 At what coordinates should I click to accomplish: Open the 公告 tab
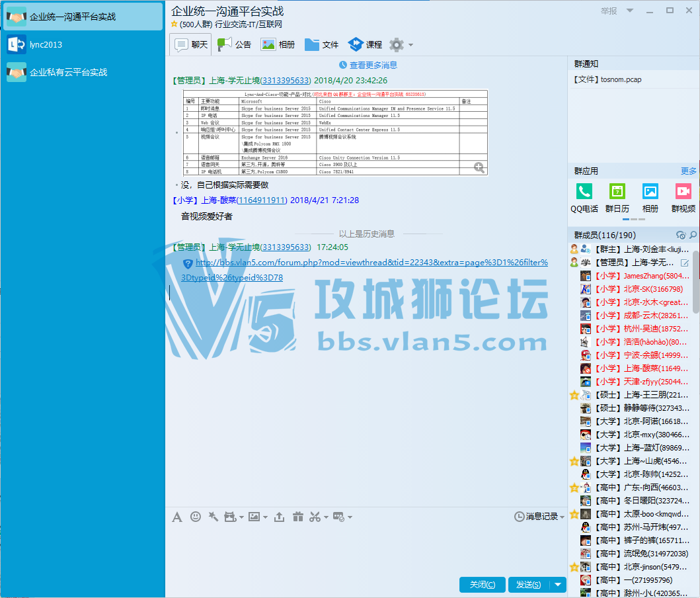(235, 45)
